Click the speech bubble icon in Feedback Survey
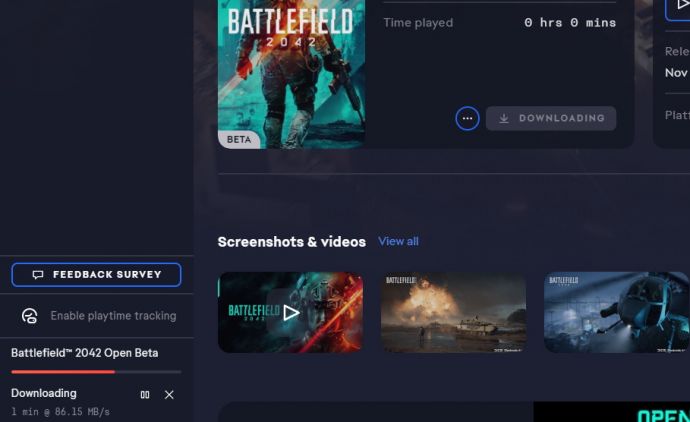690x422 pixels. point(38,275)
